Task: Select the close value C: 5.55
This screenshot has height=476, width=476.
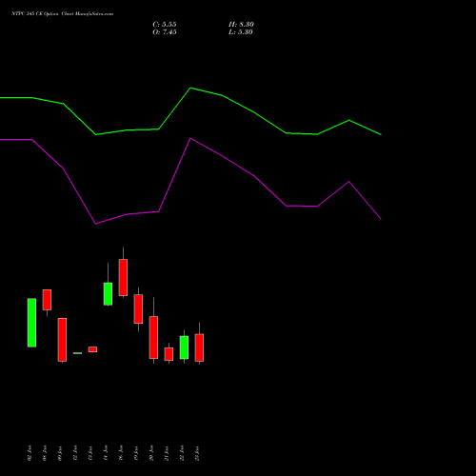Action: pos(165,25)
